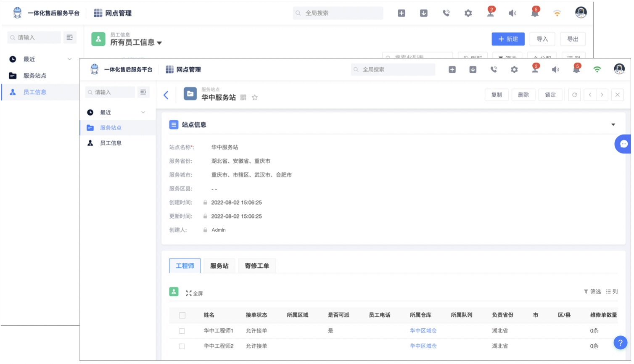Open the global create menu via plus icon
Screen dimensions: 634x364
pyautogui.click(x=452, y=69)
